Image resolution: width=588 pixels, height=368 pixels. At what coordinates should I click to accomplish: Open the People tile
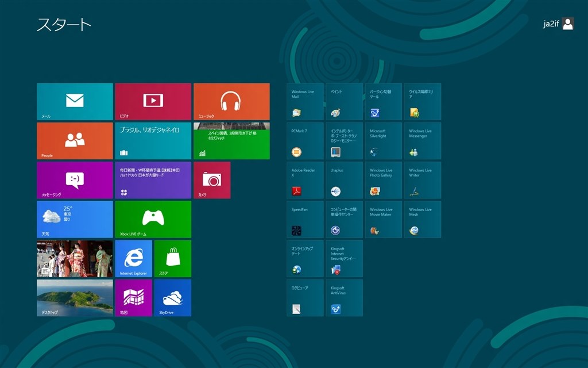tap(75, 141)
